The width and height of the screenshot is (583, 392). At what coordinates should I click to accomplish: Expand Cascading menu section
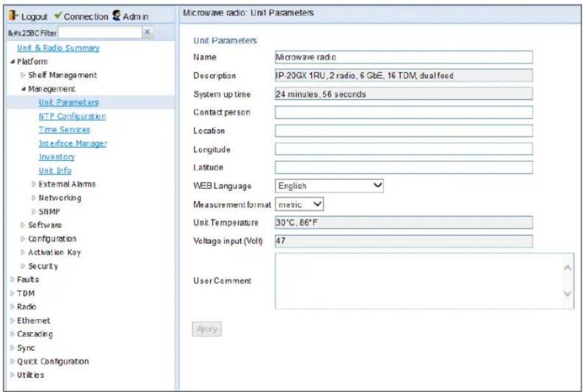pyautogui.click(x=13, y=334)
